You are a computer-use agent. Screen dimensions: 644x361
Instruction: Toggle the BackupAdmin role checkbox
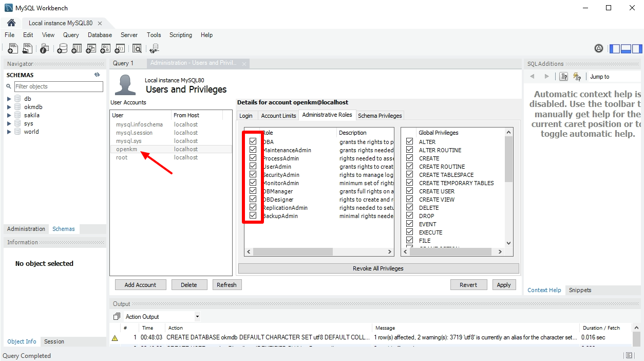[x=253, y=215]
